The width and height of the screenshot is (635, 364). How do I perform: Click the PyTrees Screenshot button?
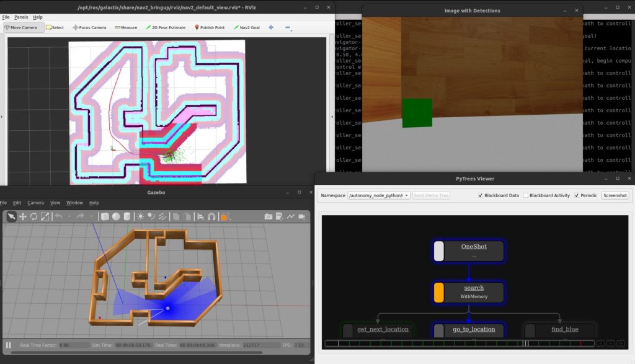point(615,195)
